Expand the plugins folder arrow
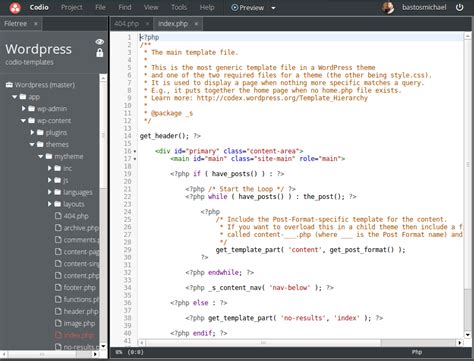Image resolution: width=474 pixels, height=361 pixels. pos(32,133)
